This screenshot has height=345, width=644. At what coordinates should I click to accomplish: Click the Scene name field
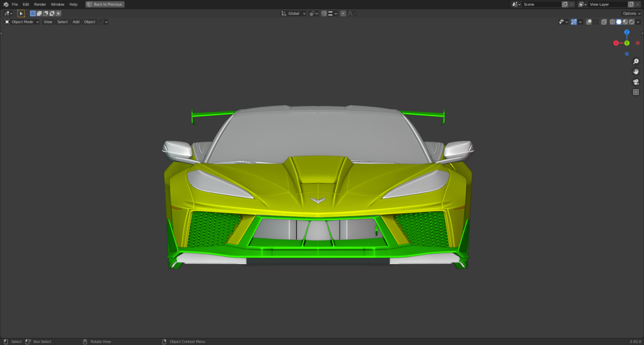(541, 4)
